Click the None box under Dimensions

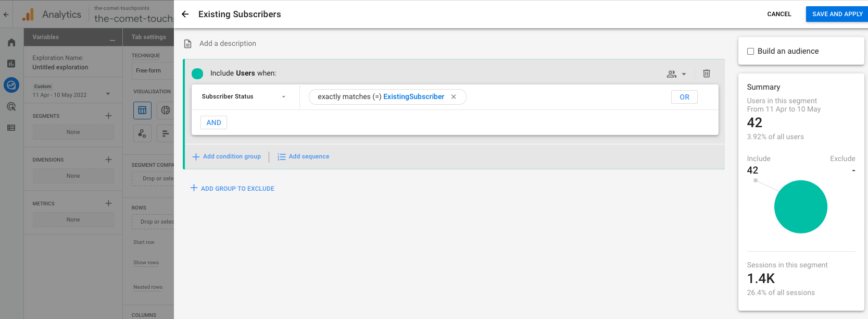73,176
